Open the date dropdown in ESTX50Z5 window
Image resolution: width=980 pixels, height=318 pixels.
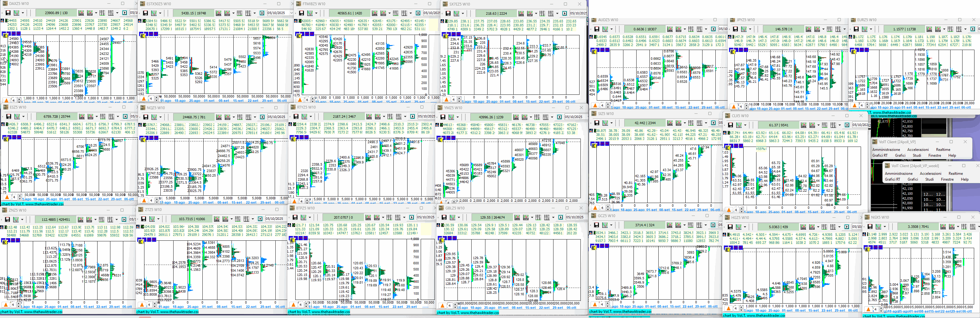tap(291, 13)
